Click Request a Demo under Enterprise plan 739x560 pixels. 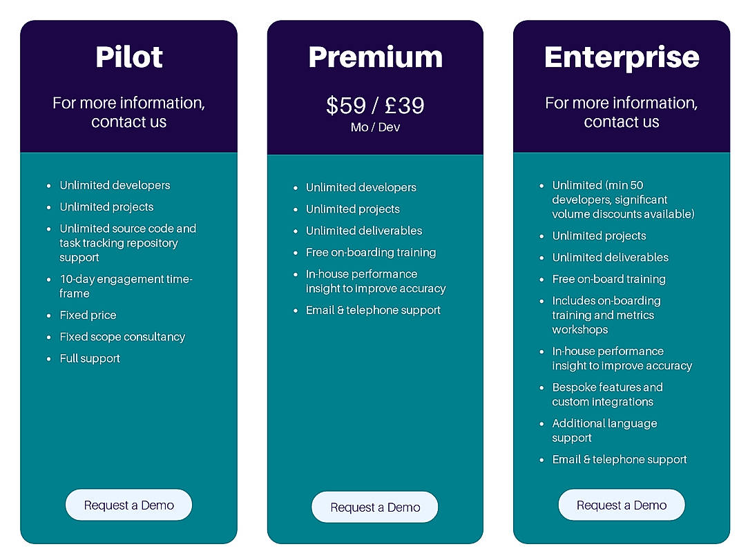[x=621, y=505]
